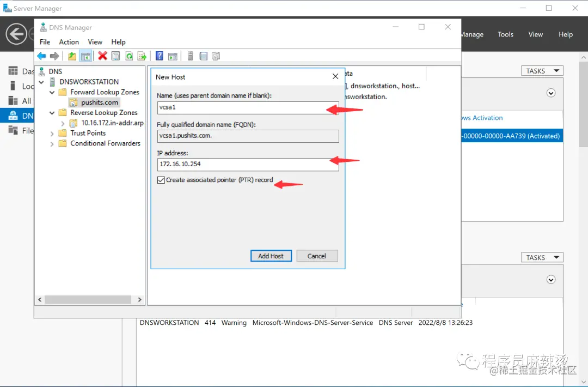588x387 pixels.
Task: Open the Help menu in DNS Manager
Action: (118, 42)
